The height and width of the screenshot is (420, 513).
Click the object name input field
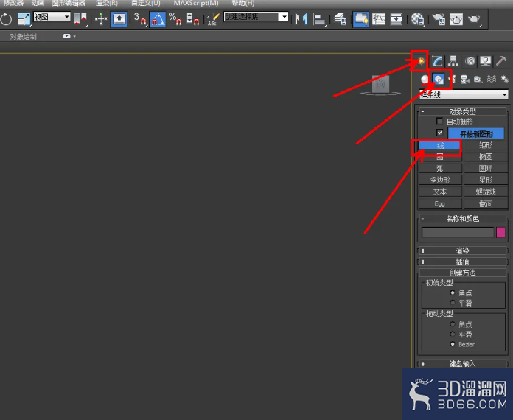click(458, 232)
